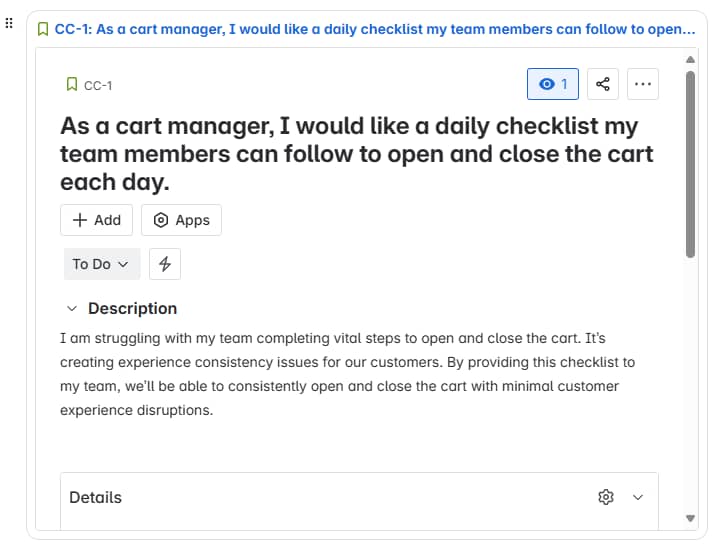The image size is (714, 550).
Task: Collapse the Description section chevron
Action: click(71, 308)
